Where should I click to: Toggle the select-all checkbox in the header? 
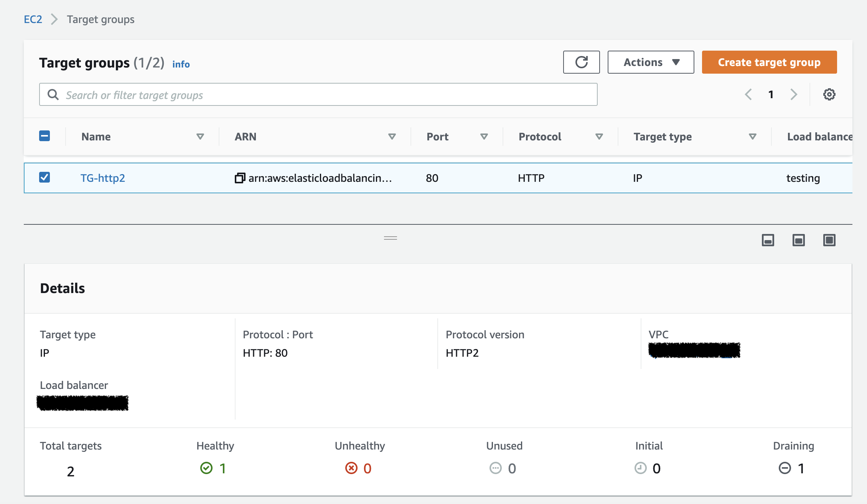click(45, 136)
